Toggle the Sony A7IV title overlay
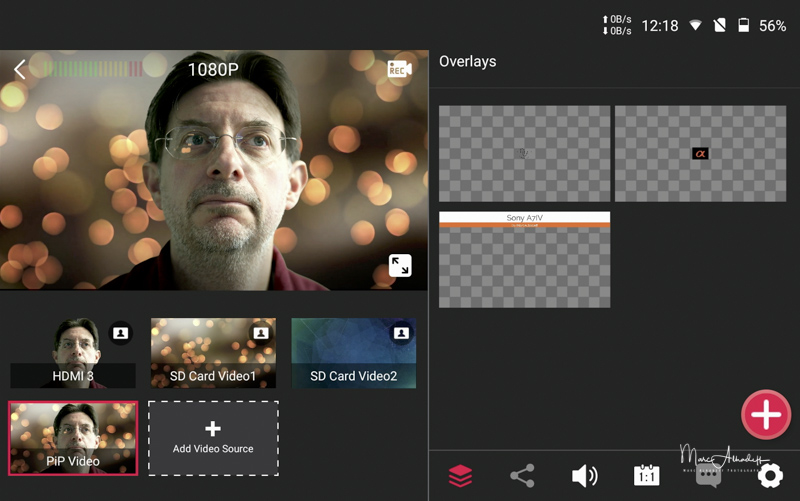Viewport: 800px width, 501px height. click(x=524, y=259)
